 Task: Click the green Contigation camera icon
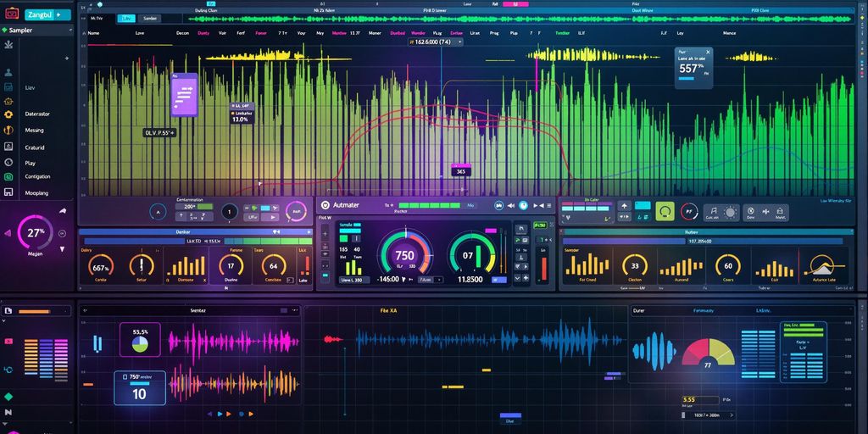8,176
